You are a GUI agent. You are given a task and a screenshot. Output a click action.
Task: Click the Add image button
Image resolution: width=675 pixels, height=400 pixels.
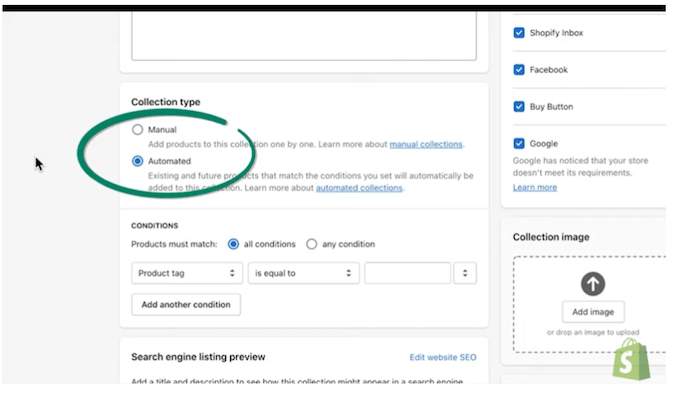click(593, 312)
